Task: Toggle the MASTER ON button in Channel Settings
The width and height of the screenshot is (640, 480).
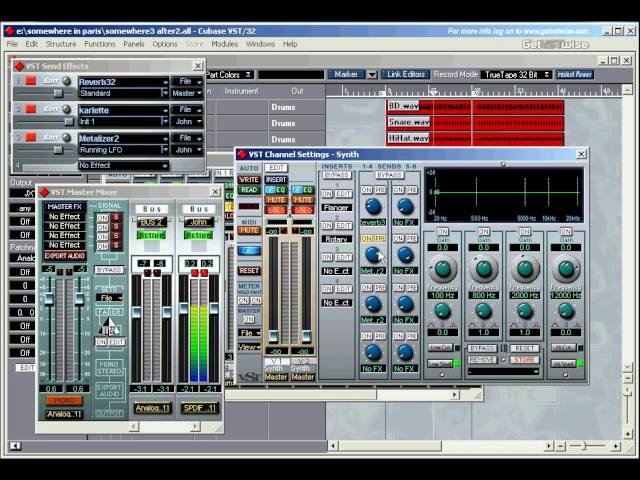Action: pyautogui.click(x=249, y=319)
